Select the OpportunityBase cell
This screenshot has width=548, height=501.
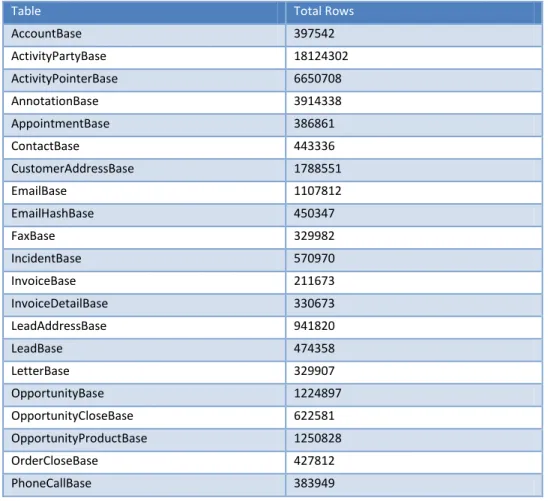coord(144,395)
